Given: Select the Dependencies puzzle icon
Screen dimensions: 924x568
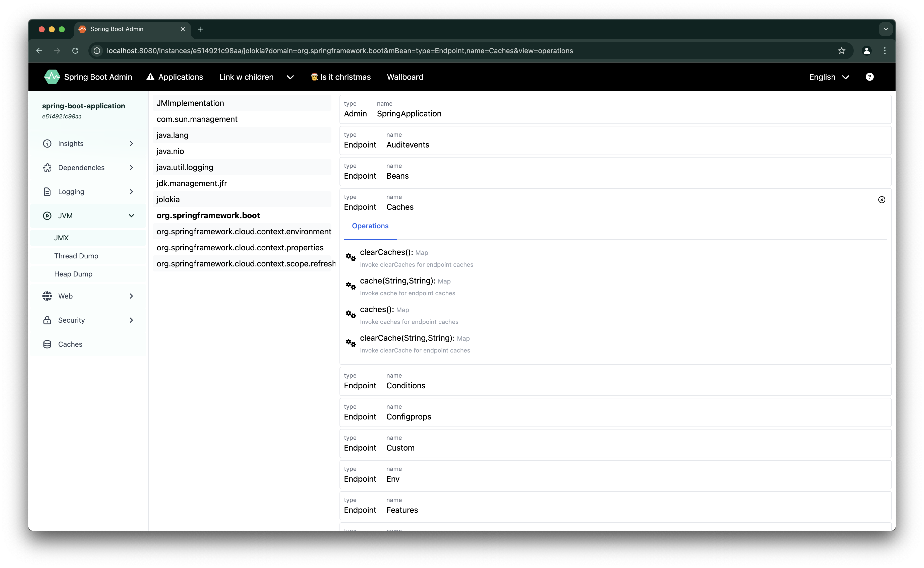Looking at the screenshot, I should coord(47,168).
